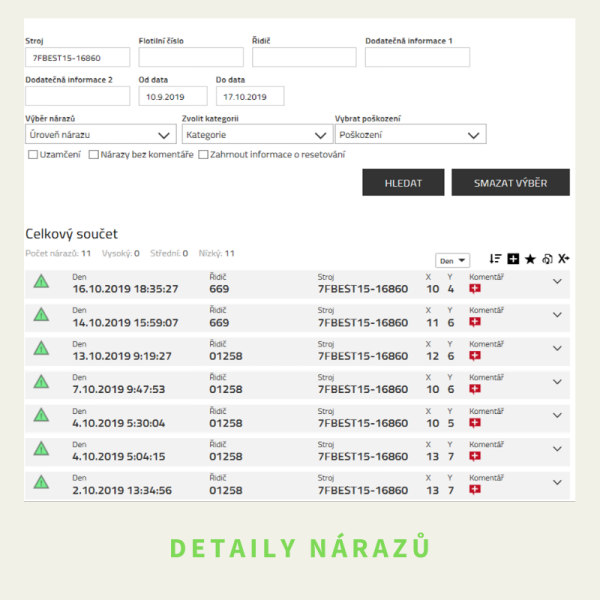This screenshot has width=600, height=600.
Task: Open the Kategorie dropdown
Action: (x=257, y=134)
